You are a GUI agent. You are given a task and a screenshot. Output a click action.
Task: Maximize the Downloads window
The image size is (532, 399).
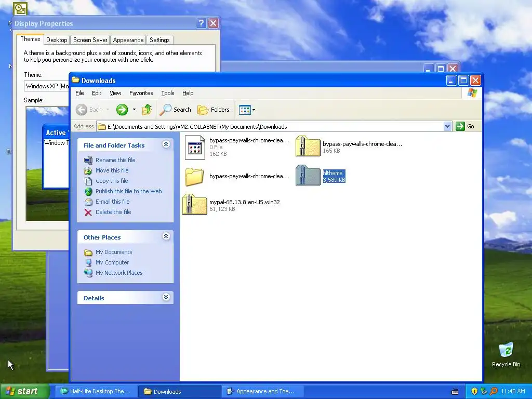463,81
